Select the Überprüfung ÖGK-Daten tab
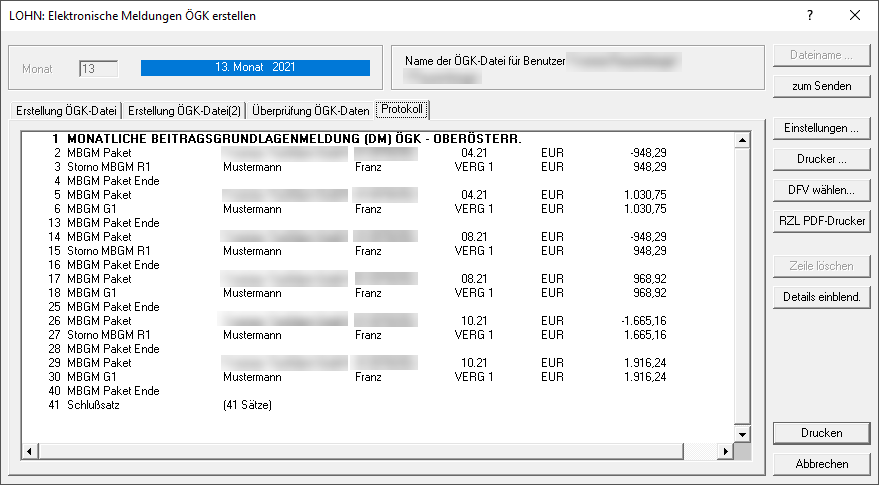 [310, 109]
